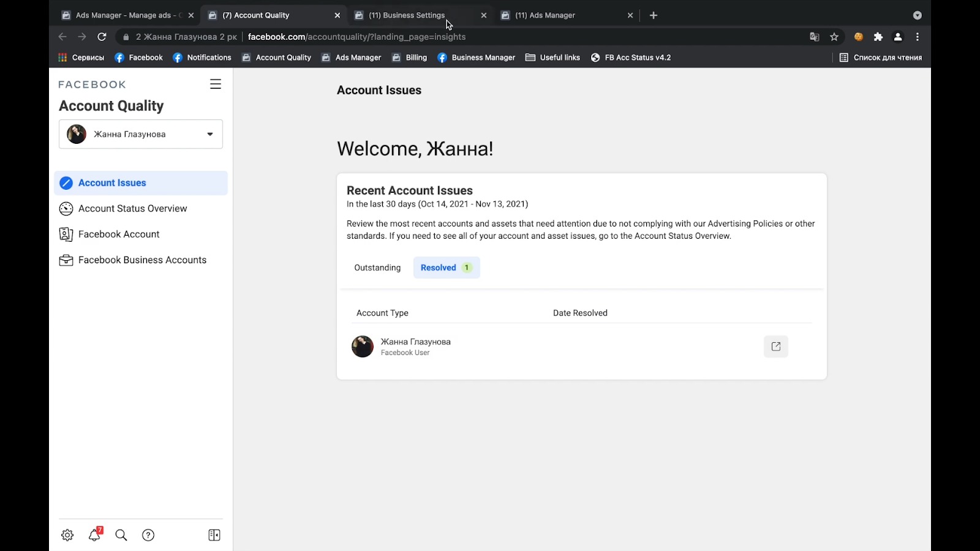The width and height of the screenshot is (980, 551).
Task: Open the Facebook bookmark
Action: pos(139,58)
